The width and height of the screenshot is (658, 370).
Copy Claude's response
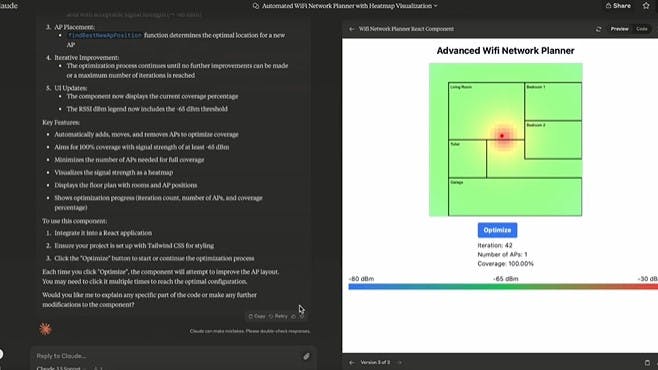[257, 316]
